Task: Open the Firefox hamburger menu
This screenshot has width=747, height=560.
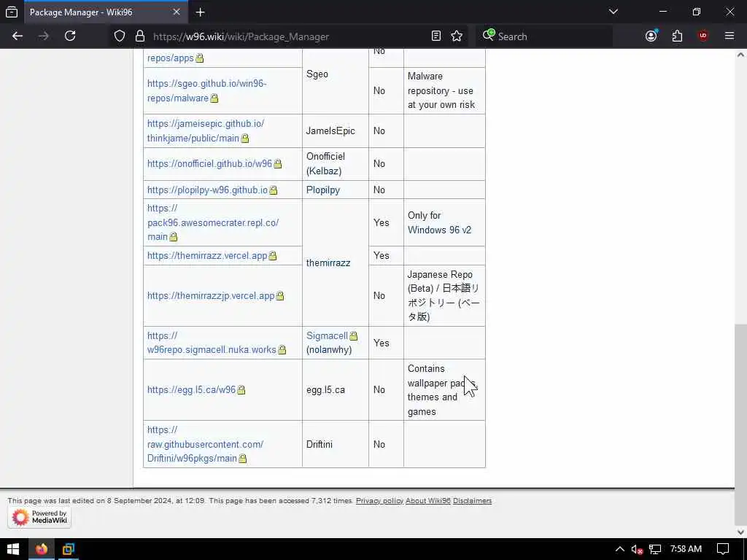Action: pyautogui.click(x=729, y=36)
